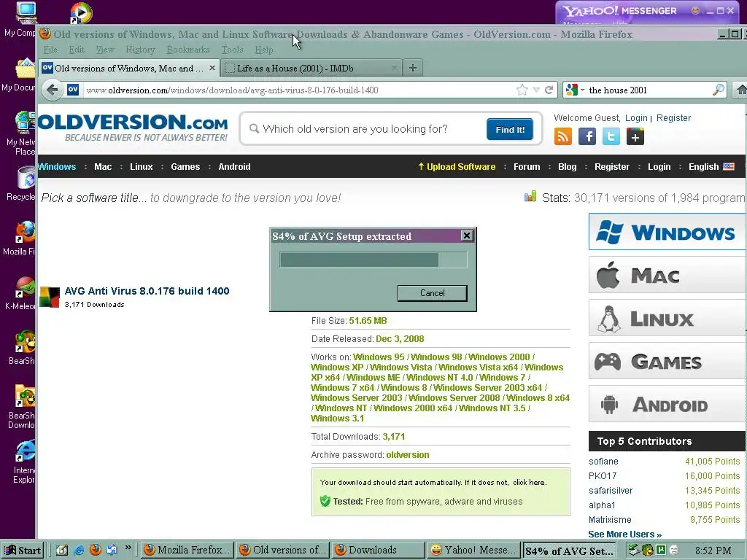Click the Firefox URL address field
The width and height of the screenshot is (747, 560).
(298, 90)
